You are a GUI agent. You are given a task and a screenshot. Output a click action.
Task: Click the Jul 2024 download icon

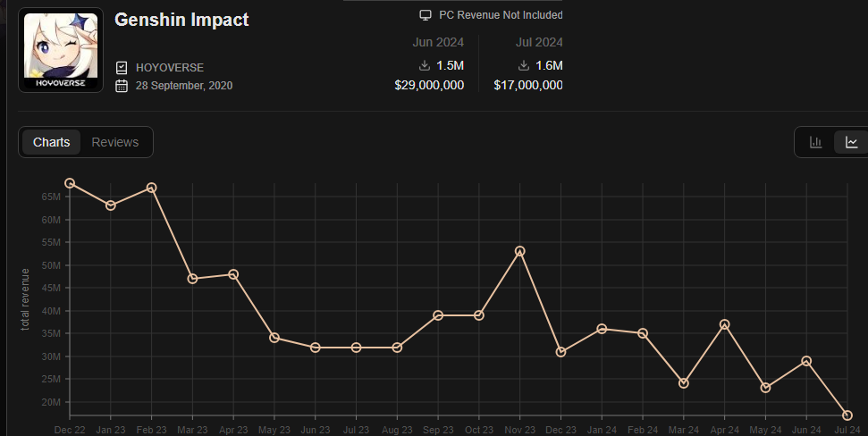pyautogui.click(x=524, y=65)
